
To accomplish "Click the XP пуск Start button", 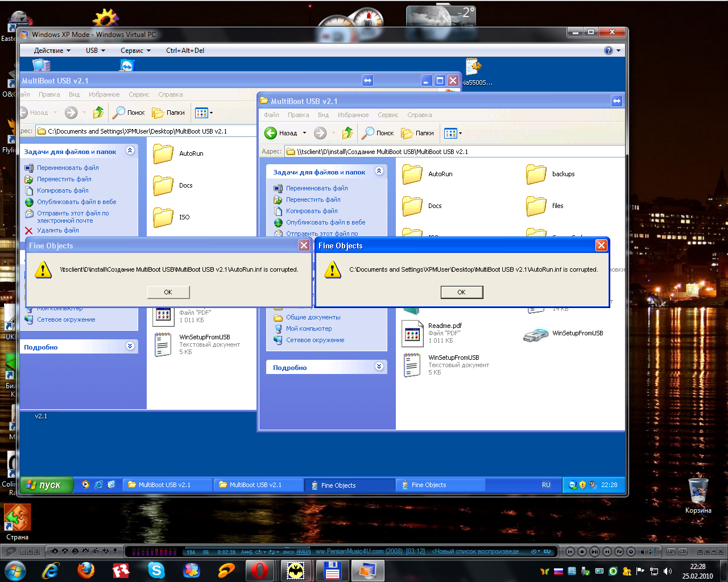I will pyautogui.click(x=45, y=485).
